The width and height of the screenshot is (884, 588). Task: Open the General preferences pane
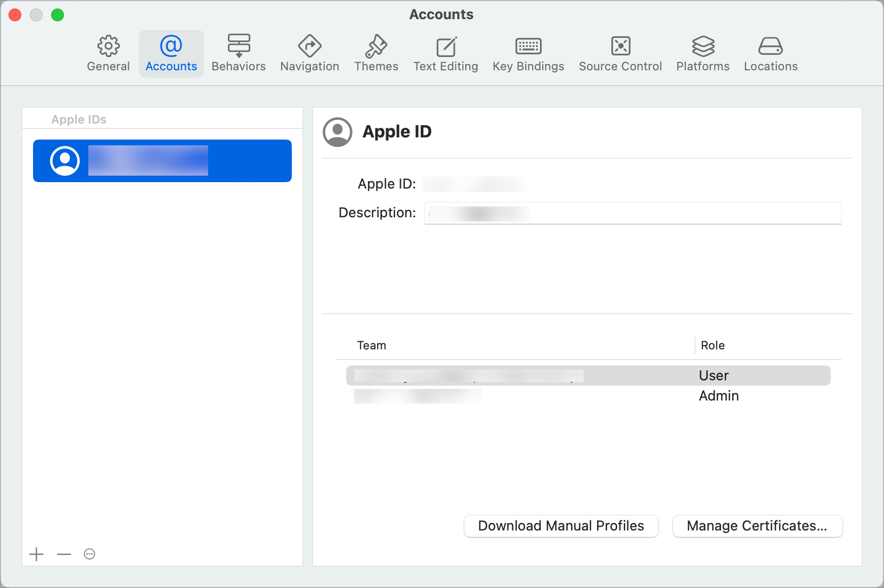(108, 54)
